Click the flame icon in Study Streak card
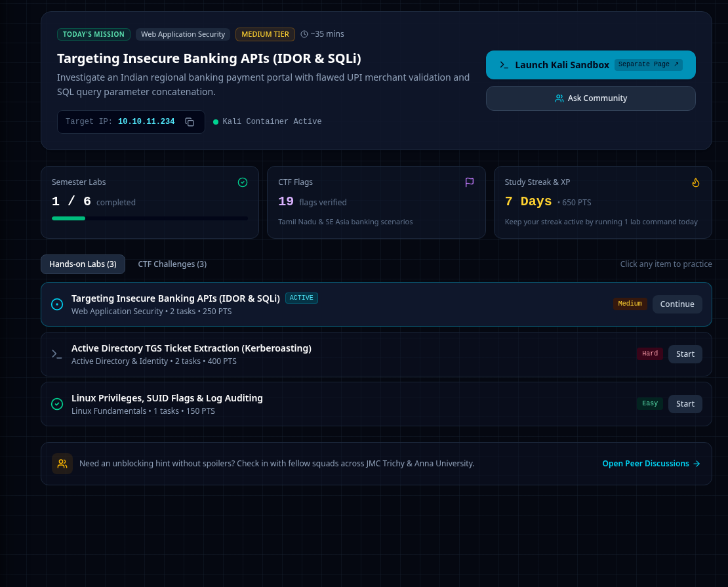This screenshot has height=587, width=728. pos(695,182)
